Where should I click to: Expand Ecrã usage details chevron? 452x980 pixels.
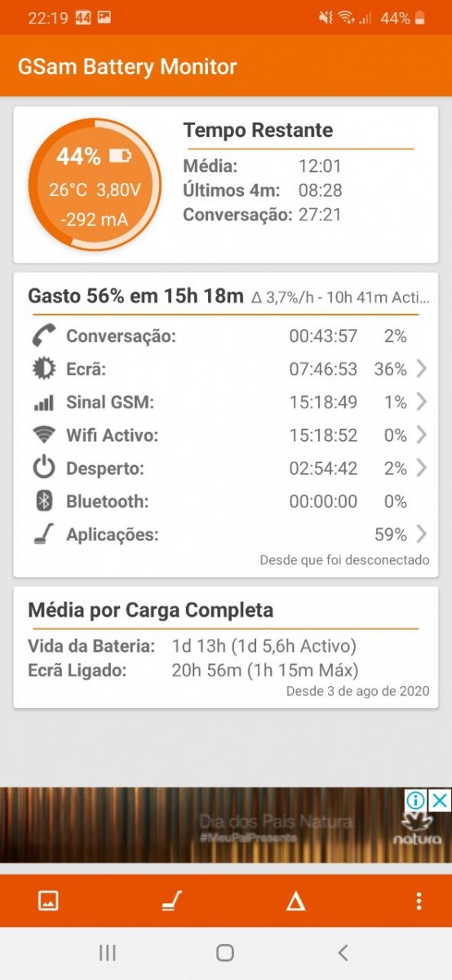pos(421,369)
